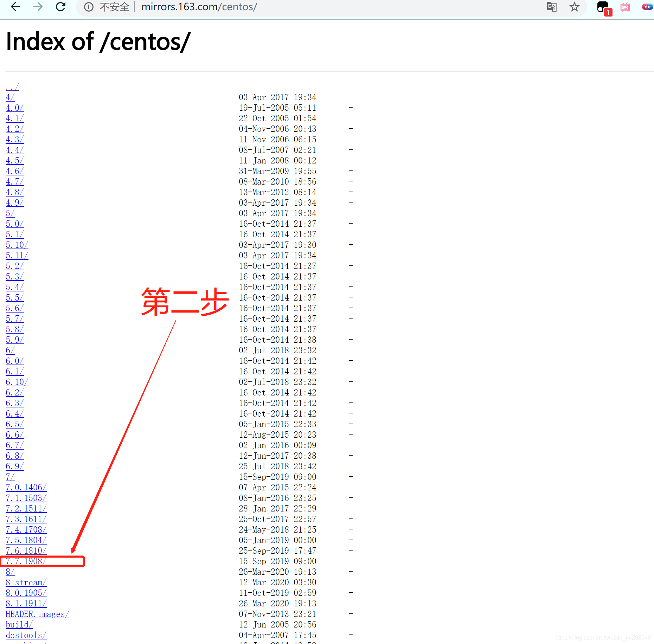Open the 5.10/ directory

point(17,245)
